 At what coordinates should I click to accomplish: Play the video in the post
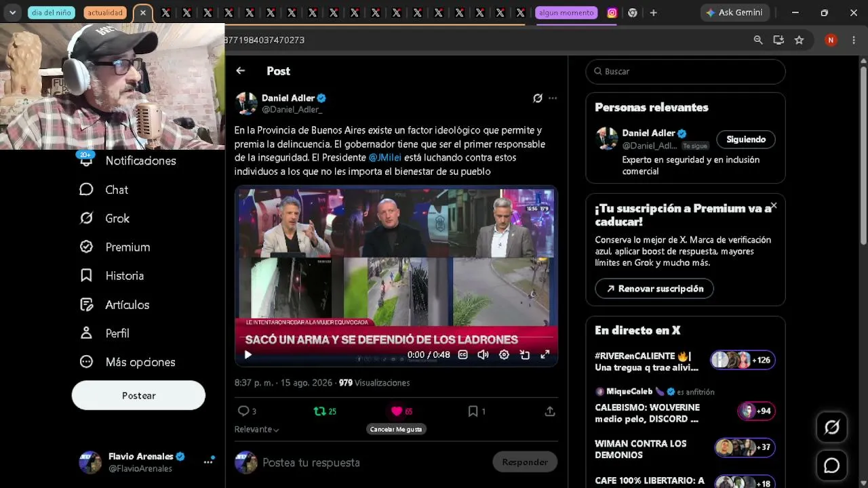248,354
